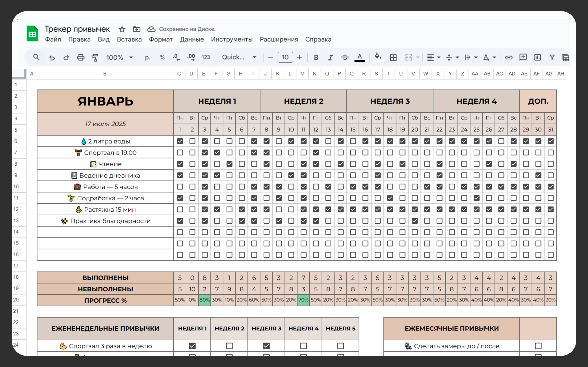Viewport: 588px width, 367px height.
Task: Open text wrapping dropdown
Action: [471, 57]
